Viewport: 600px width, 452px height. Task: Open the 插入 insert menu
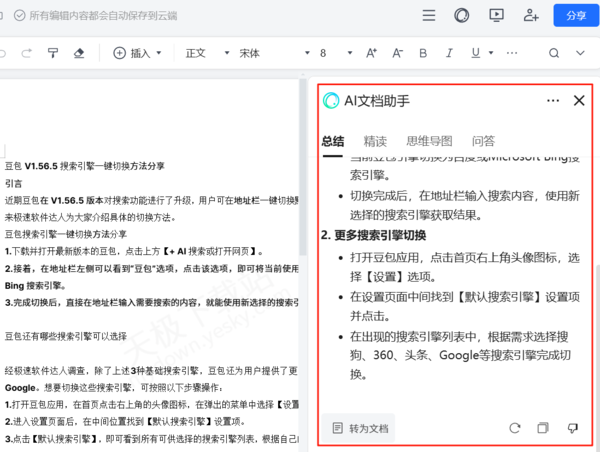coord(137,53)
